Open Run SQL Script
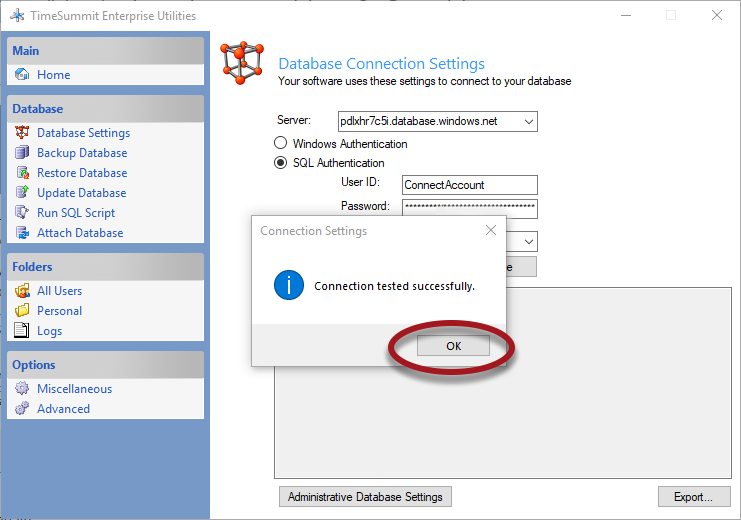Viewport: 741px width, 520px height. point(76,213)
